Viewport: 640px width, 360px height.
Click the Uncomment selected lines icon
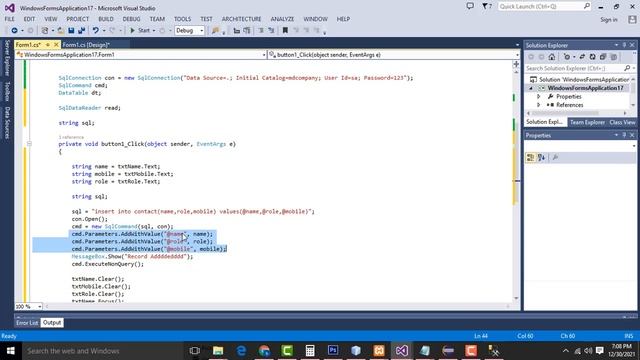(271, 31)
